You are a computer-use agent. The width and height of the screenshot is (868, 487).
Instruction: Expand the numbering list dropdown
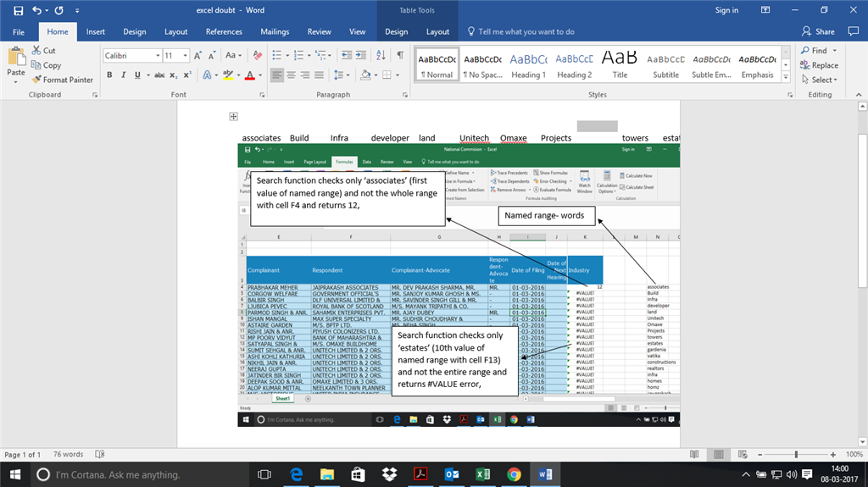click(x=309, y=55)
